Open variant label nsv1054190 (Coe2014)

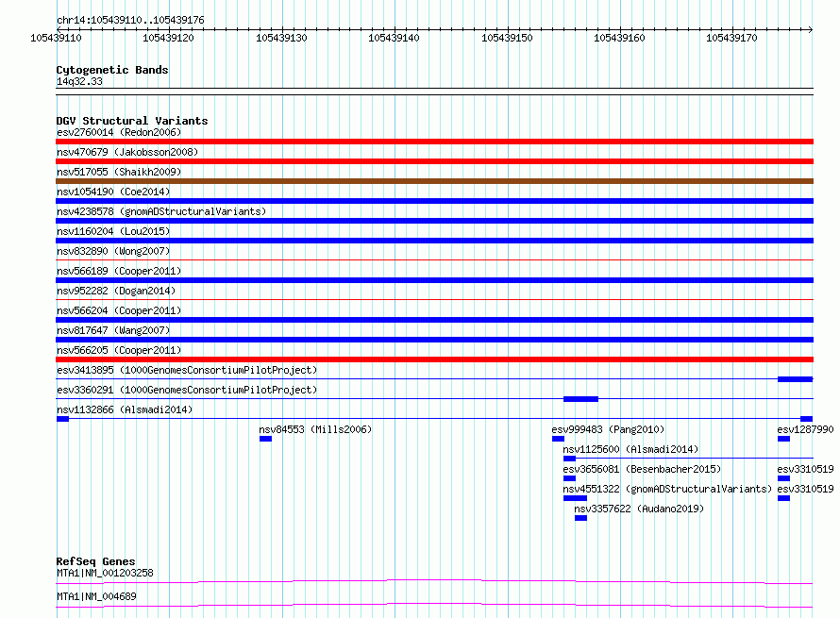[113, 192]
